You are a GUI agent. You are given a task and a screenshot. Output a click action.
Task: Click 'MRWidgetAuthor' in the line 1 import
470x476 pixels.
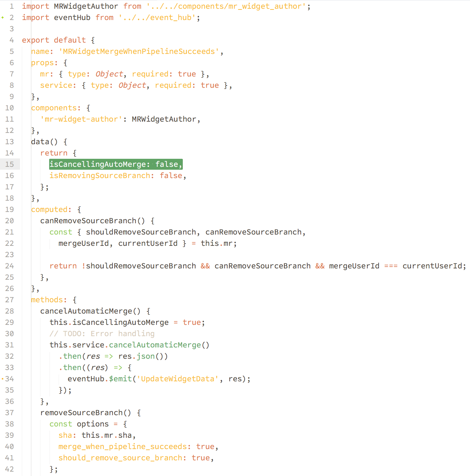pyautogui.click(x=86, y=6)
